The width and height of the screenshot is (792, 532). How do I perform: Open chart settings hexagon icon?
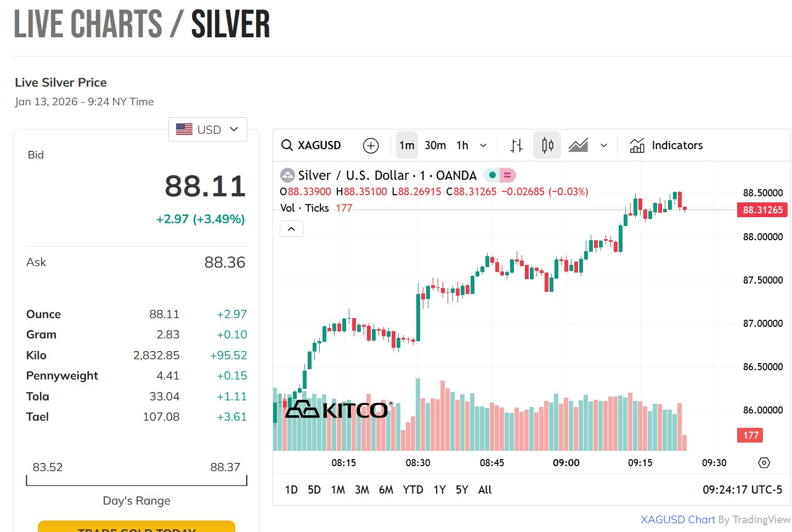[x=764, y=463]
